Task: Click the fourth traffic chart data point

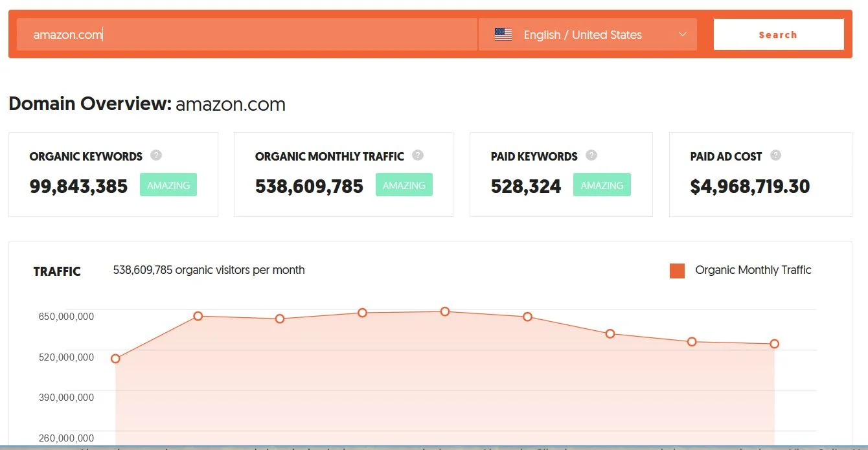Action: pyautogui.click(x=363, y=313)
